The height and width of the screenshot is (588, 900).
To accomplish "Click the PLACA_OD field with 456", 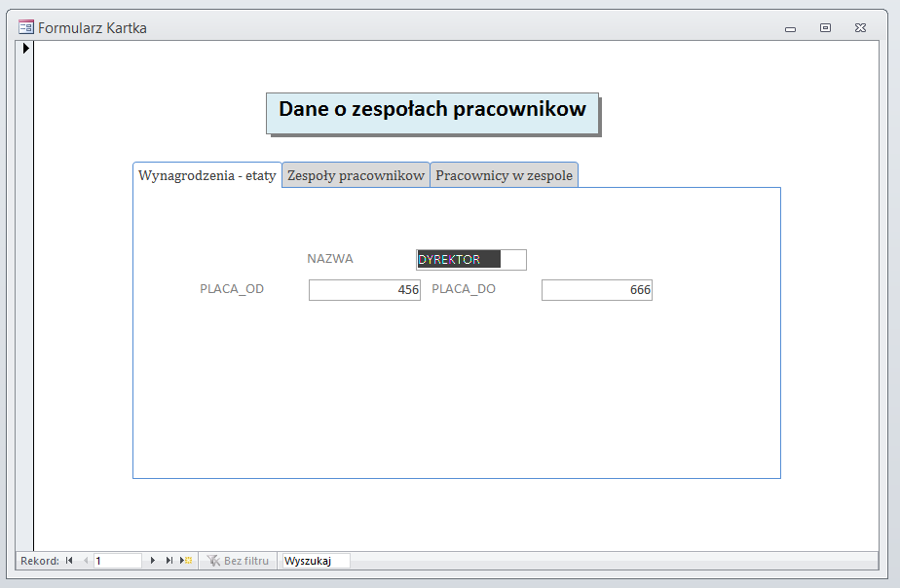I will click(364, 290).
